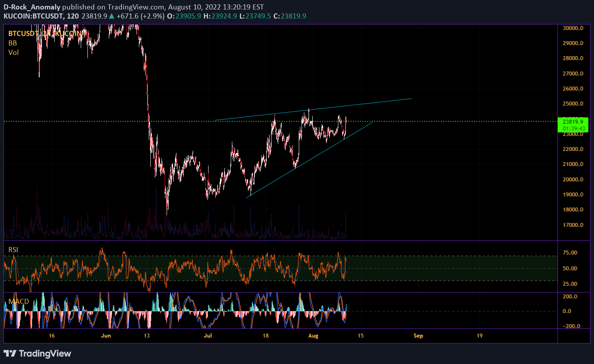Screen dimensions: 594x364
Task: Click the 20000.0 price axis label
Action: click(573, 179)
